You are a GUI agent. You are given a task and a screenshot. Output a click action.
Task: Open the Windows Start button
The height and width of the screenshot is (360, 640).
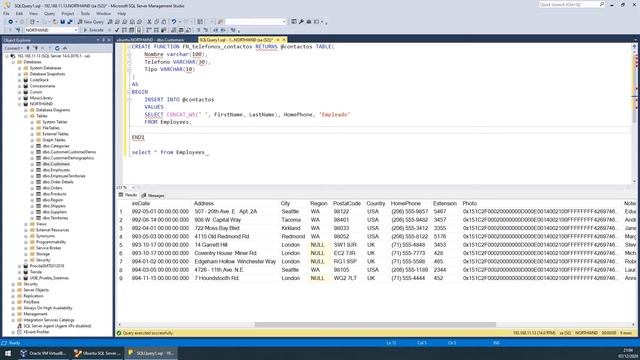pyautogui.click(x=7, y=353)
